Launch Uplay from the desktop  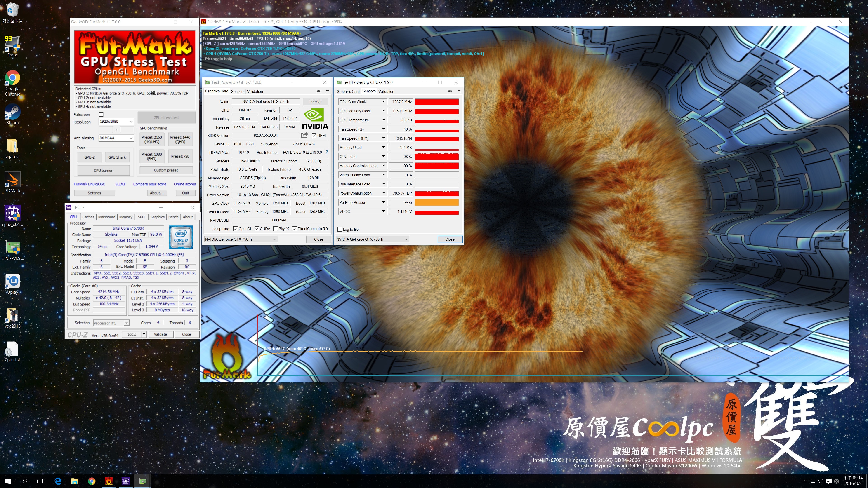click(12, 284)
